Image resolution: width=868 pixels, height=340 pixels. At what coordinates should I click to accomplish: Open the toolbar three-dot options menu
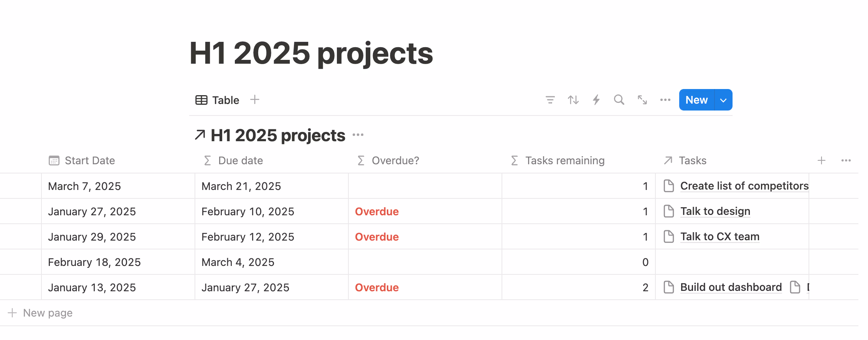pyautogui.click(x=665, y=100)
